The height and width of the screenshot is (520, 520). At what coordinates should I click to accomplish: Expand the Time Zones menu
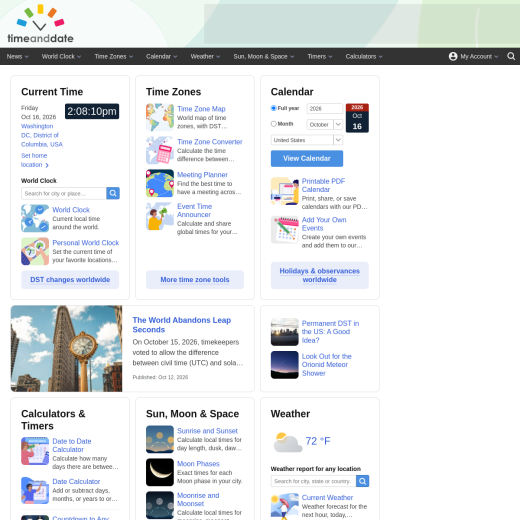[x=114, y=57]
